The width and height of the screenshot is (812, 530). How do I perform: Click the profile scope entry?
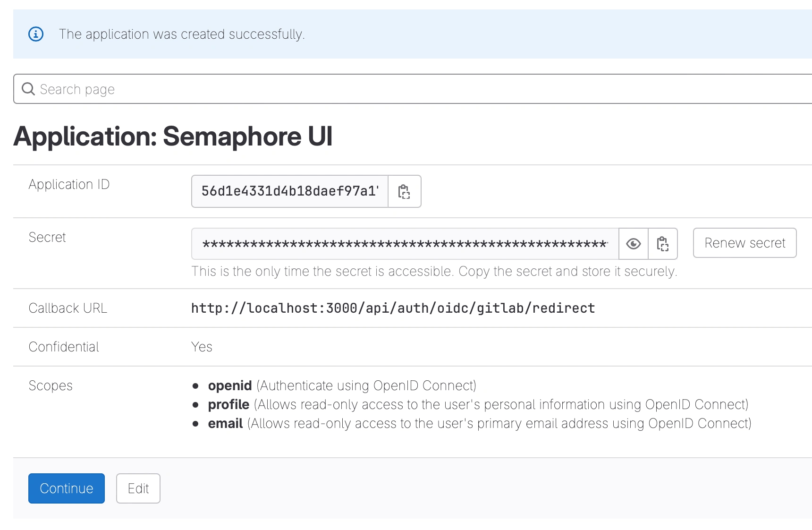pos(228,404)
